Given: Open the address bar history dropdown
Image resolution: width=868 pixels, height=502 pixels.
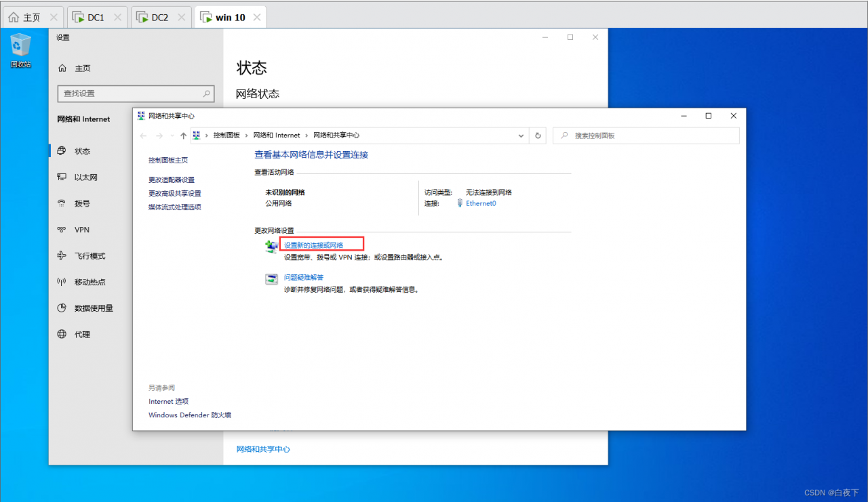Looking at the screenshot, I should tap(521, 135).
